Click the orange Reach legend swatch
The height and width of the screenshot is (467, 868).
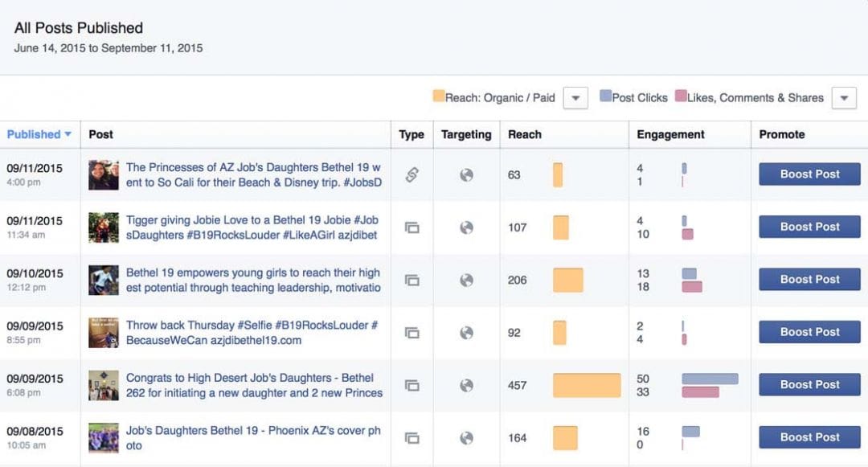pyautogui.click(x=438, y=96)
